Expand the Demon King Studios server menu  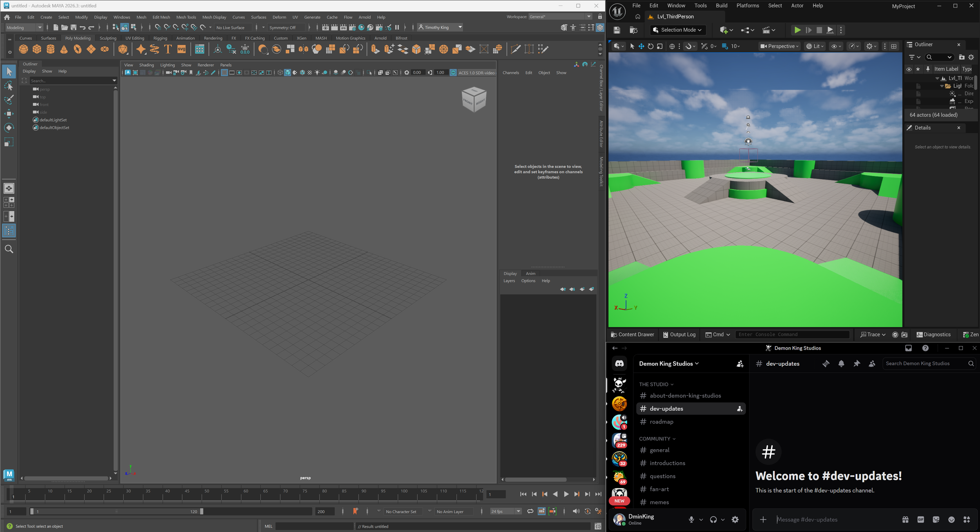click(x=669, y=364)
